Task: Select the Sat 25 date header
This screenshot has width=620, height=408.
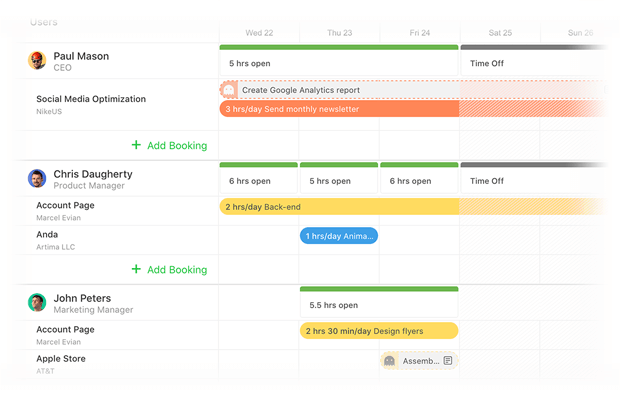Action: pyautogui.click(x=499, y=33)
